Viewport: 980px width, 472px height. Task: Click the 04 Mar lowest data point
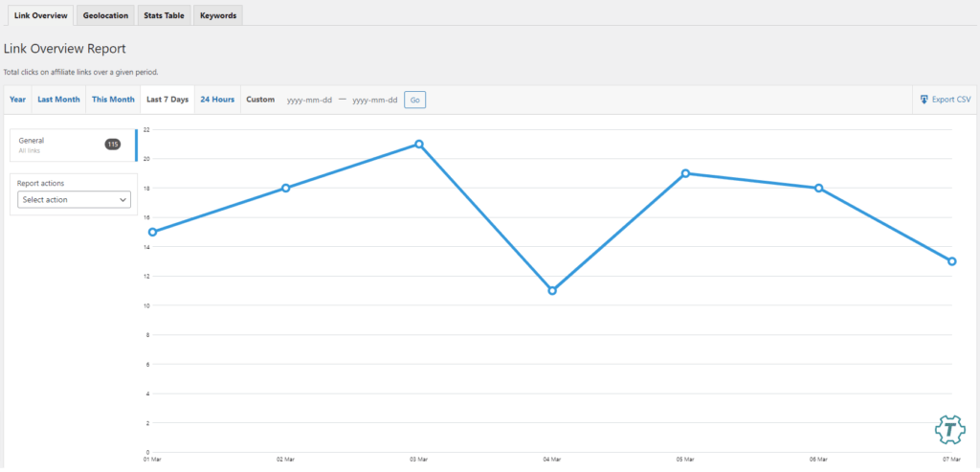click(552, 290)
